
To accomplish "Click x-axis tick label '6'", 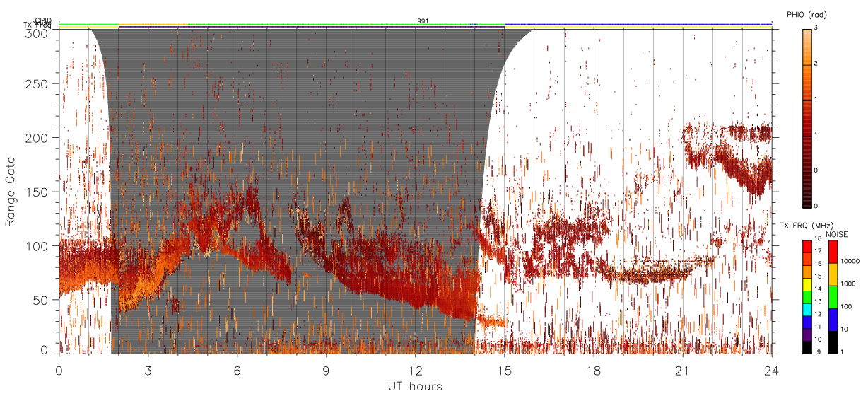I will 237,371.
